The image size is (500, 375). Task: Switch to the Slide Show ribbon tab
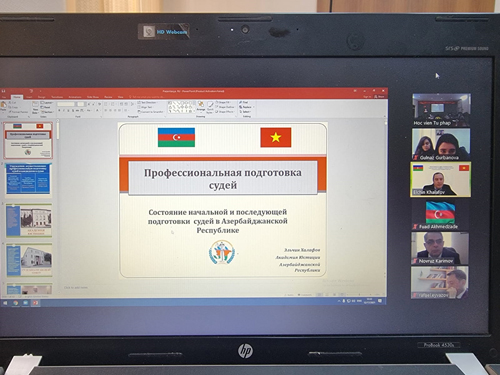click(93, 97)
